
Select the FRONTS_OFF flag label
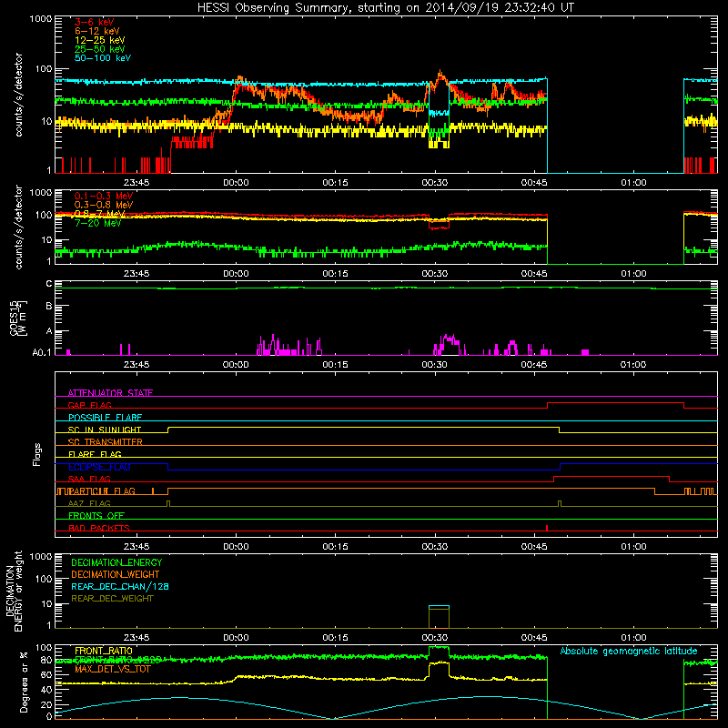[x=96, y=516]
